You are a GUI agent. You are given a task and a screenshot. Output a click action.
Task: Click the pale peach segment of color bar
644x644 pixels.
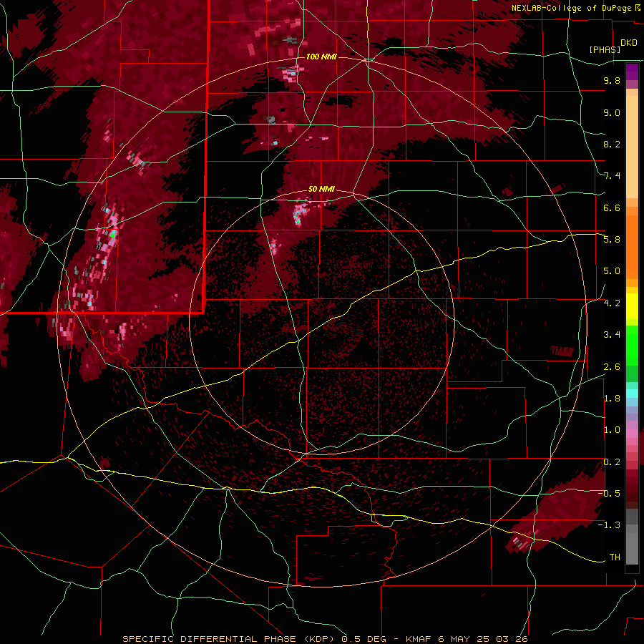(x=632, y=148)
